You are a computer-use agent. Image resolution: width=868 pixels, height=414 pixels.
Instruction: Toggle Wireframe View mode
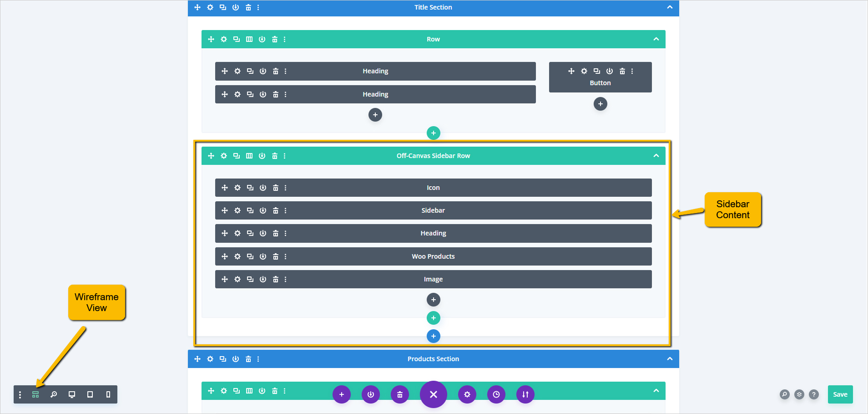(x=35, y=394)
